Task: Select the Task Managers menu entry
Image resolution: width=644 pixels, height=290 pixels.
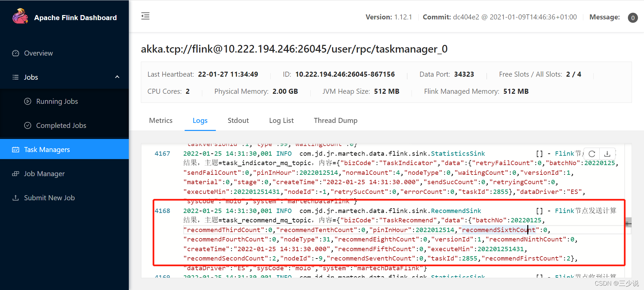Action: pyautogui.click(x=64, y=149)
